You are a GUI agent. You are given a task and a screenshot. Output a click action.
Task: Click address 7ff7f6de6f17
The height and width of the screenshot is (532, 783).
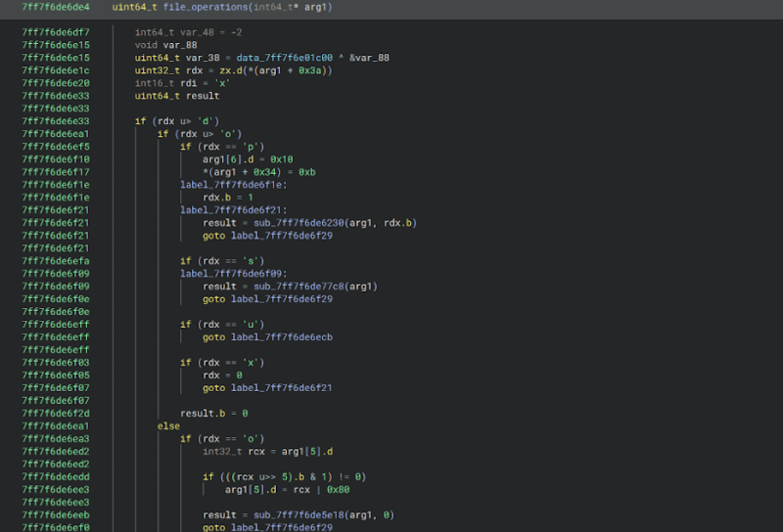point(56,172)
